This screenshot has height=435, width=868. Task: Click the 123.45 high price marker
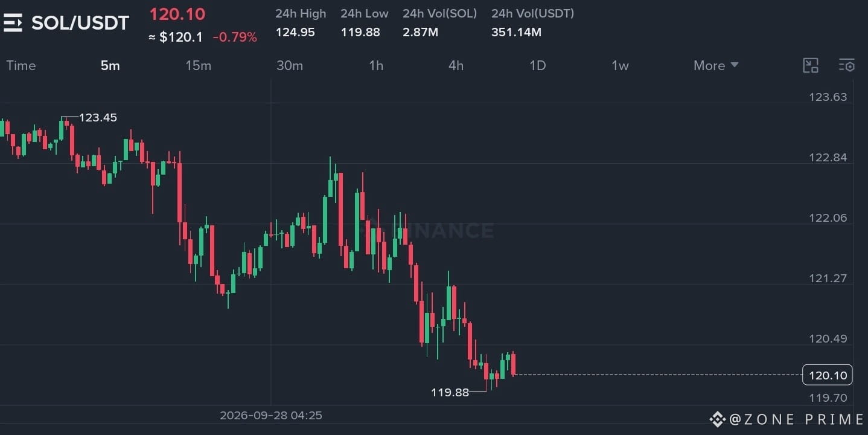[98, 117]
